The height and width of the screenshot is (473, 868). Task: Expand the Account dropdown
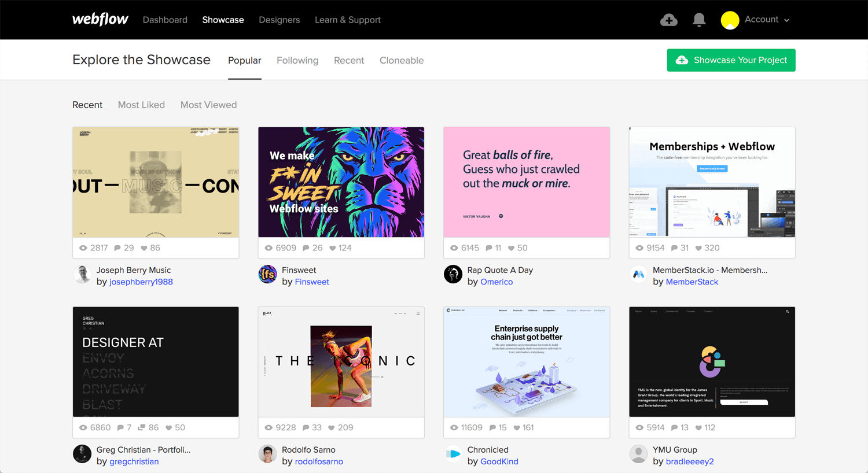click(767, 20)
